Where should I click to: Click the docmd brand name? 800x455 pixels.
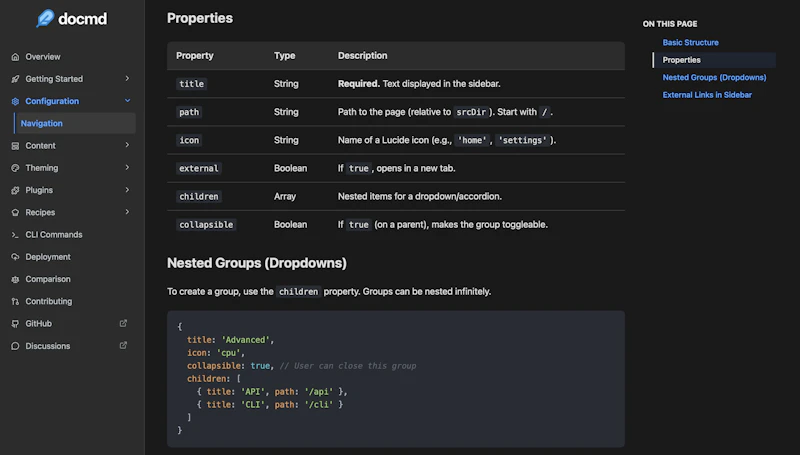(x=82, y=19)
